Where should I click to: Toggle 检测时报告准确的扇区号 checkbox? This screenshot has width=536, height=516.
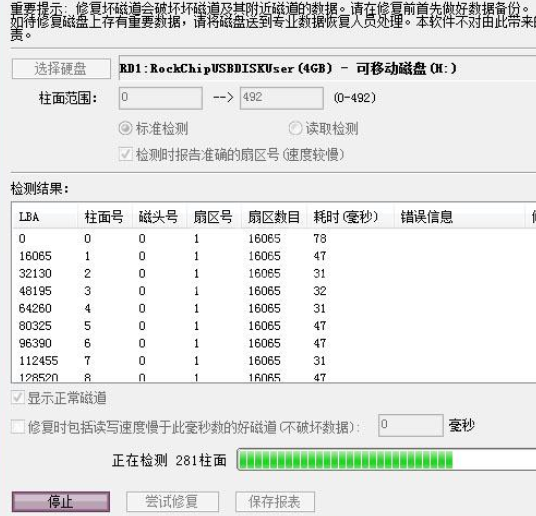pyautogui.click(x=126, y=154)
